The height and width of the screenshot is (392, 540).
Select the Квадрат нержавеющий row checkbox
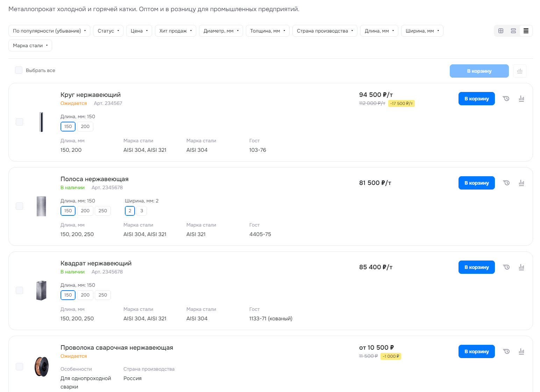pos(20,290)
